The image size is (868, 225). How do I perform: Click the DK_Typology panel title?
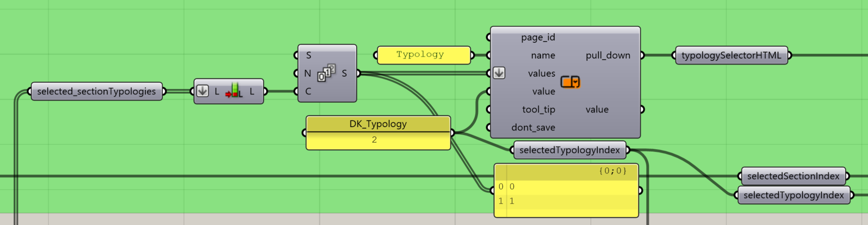click(x=378, y=124)
